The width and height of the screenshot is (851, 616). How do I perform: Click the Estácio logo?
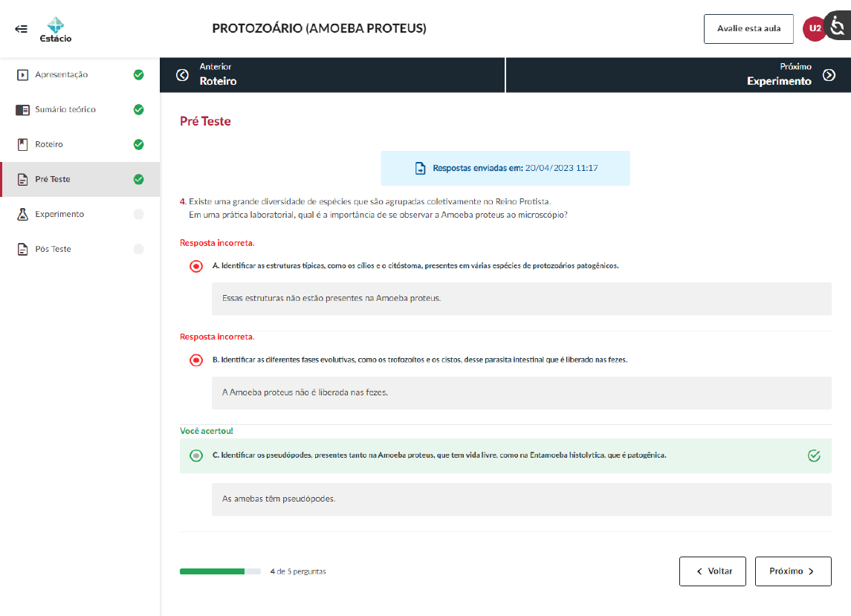coord(56,30)
